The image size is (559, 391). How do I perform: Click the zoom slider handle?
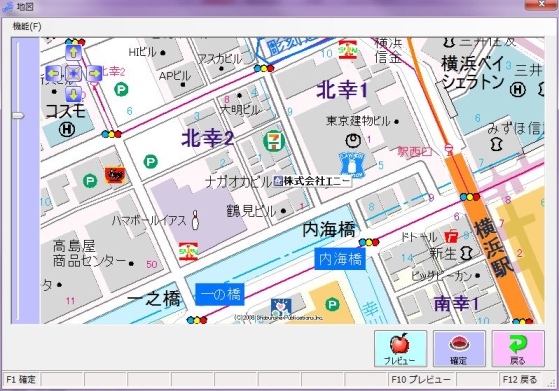(x=18, y=115)
